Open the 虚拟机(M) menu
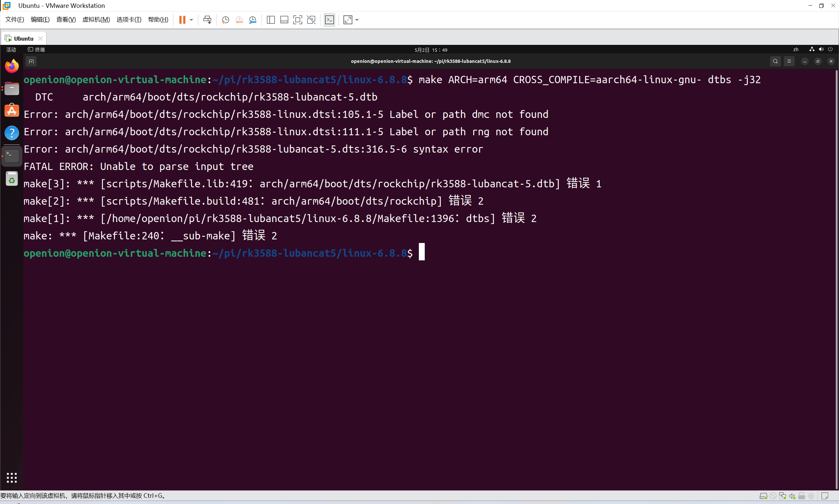The image size is (839, 504). [96, 20]
